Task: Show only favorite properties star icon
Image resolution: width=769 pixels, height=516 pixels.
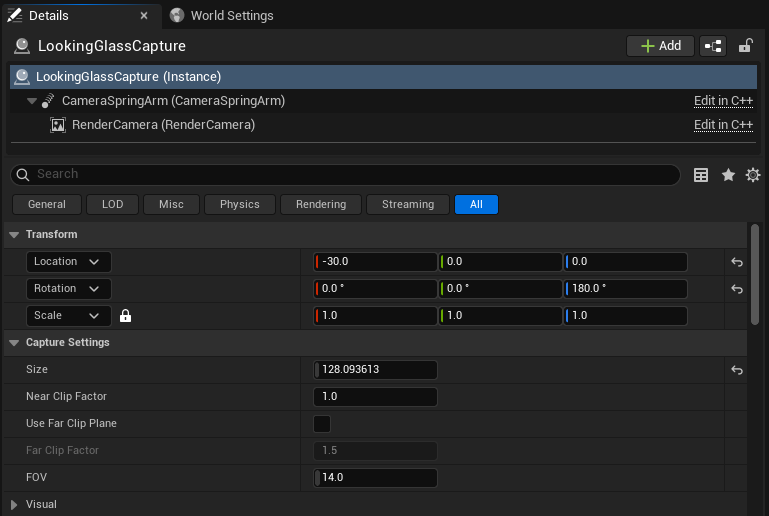Action: coord(728,175)
